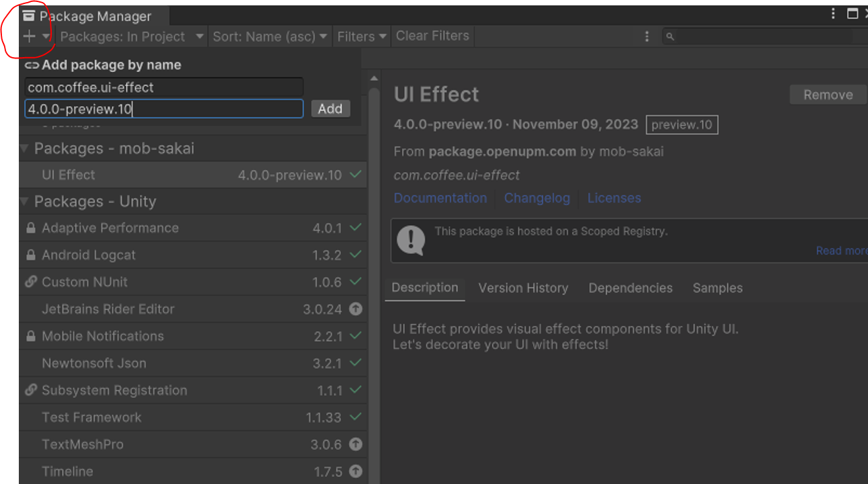Collapse the Packages - Unity group
Viewport: 868px width, 484px height.
[26, 202]
